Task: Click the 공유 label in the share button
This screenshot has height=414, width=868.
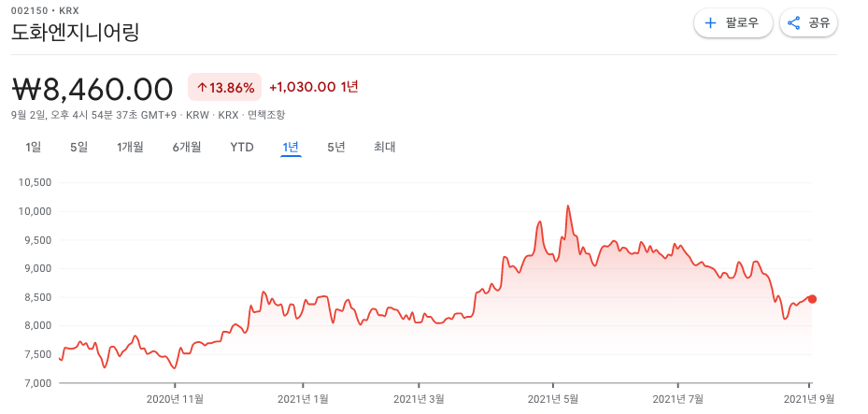Action: tap(818, 23)
